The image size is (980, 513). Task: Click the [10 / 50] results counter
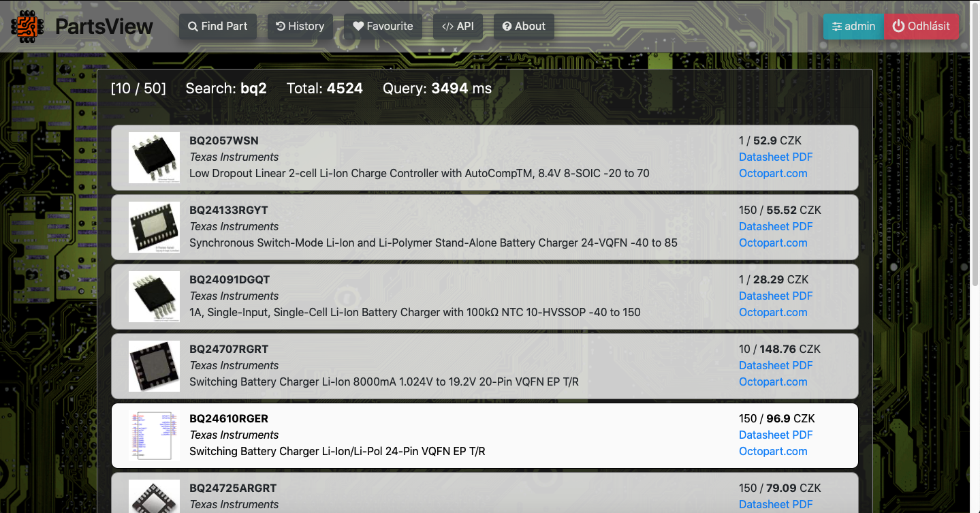(x=138, y=89)
